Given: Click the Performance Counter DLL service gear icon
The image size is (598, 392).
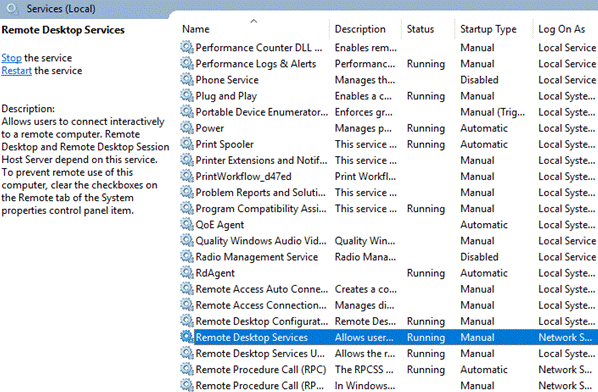Looking at the screenshot, I should [x=187, y=47].
